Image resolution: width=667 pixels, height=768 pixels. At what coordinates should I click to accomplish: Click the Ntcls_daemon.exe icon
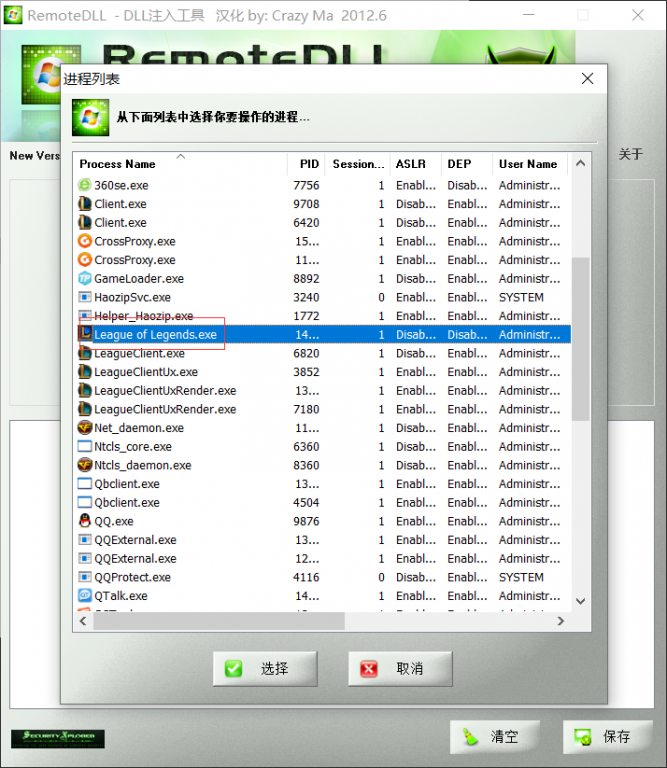pyautogui.click(x=85, y=465)
